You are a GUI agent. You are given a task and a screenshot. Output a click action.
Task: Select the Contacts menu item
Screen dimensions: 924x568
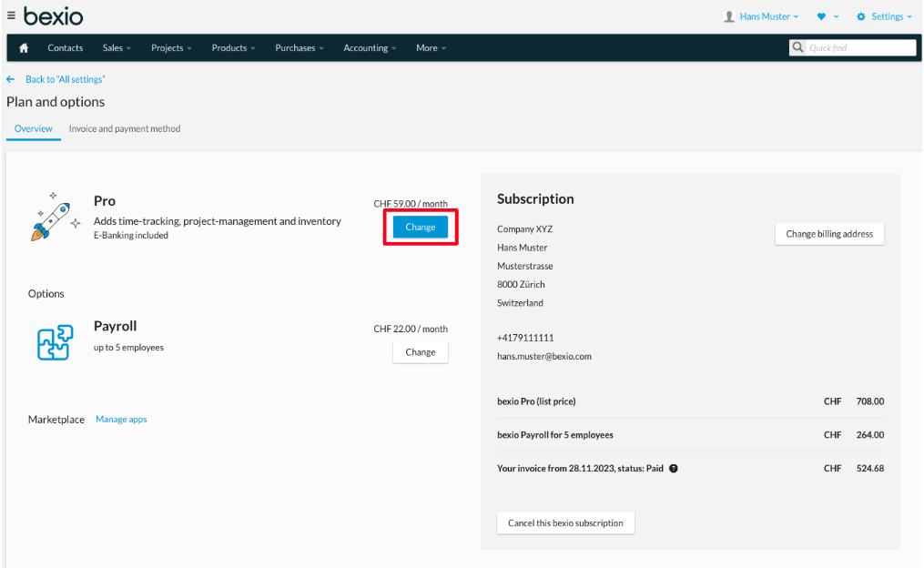coord(65,47)
